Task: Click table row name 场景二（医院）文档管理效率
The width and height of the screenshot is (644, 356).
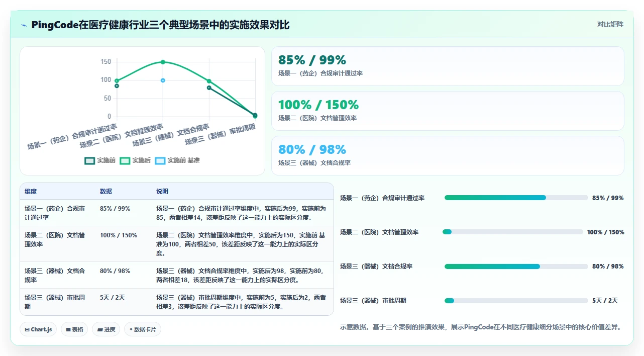Action: [55, 240]
